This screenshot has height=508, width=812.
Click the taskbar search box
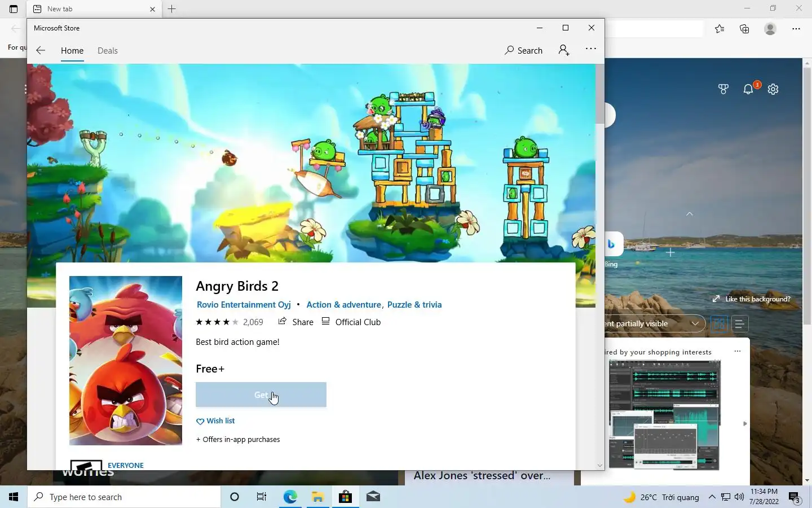coord(124,497)
